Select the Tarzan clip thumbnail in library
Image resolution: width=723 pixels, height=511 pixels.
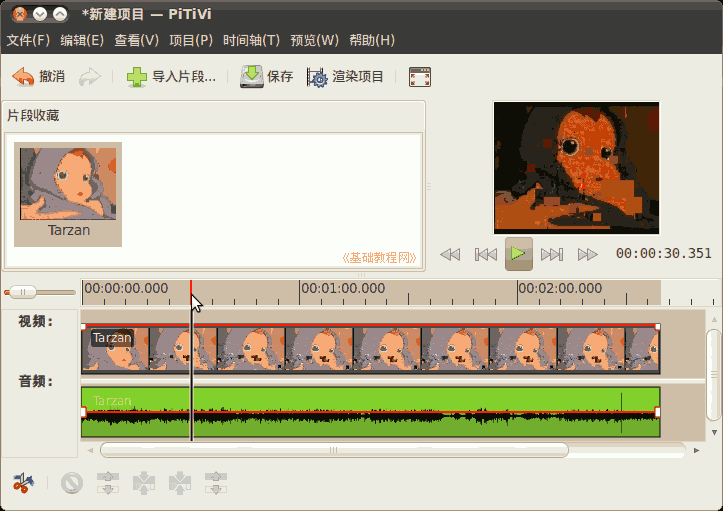[68, 194]
